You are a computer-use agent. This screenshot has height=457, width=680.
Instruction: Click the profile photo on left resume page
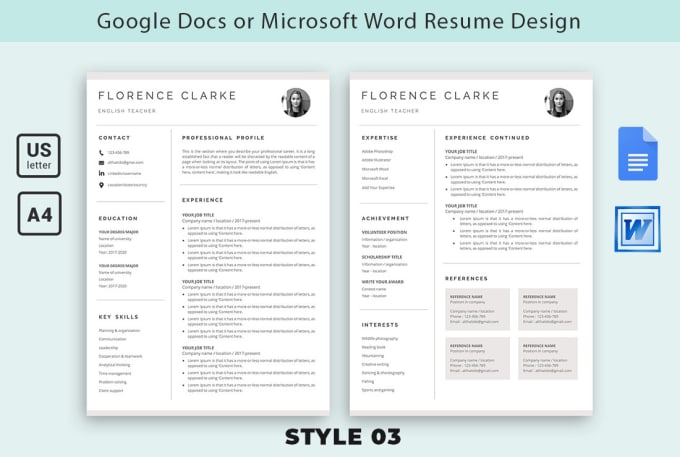point(296,102)
